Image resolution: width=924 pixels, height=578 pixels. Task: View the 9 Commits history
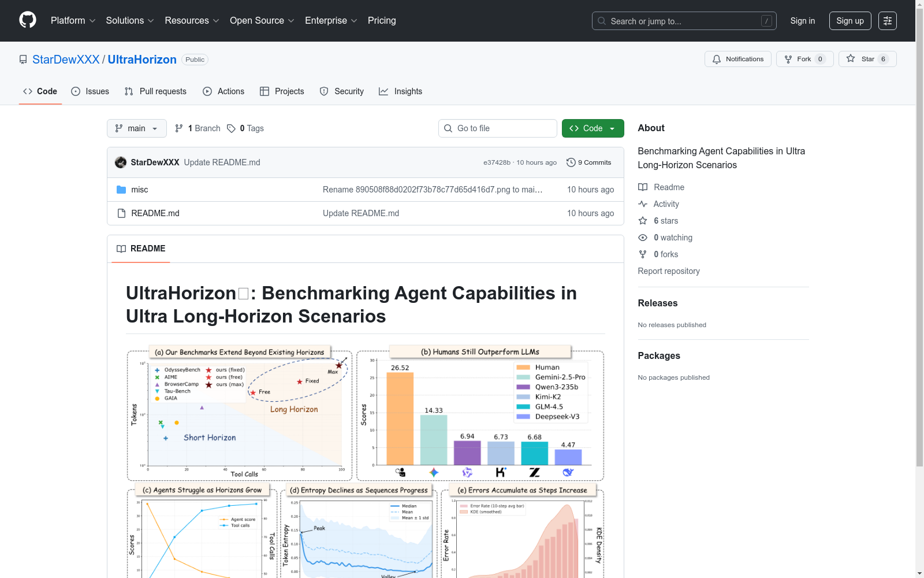[x=589, y=162]
